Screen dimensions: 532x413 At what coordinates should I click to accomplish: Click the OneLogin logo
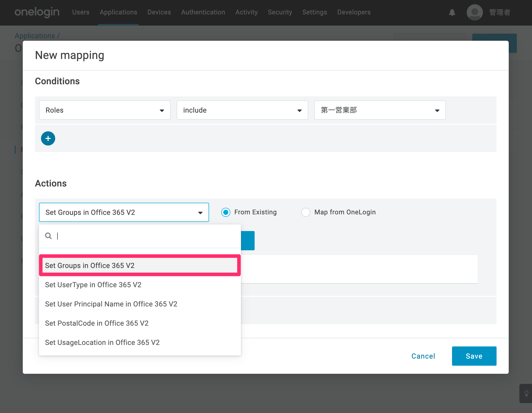37,12
